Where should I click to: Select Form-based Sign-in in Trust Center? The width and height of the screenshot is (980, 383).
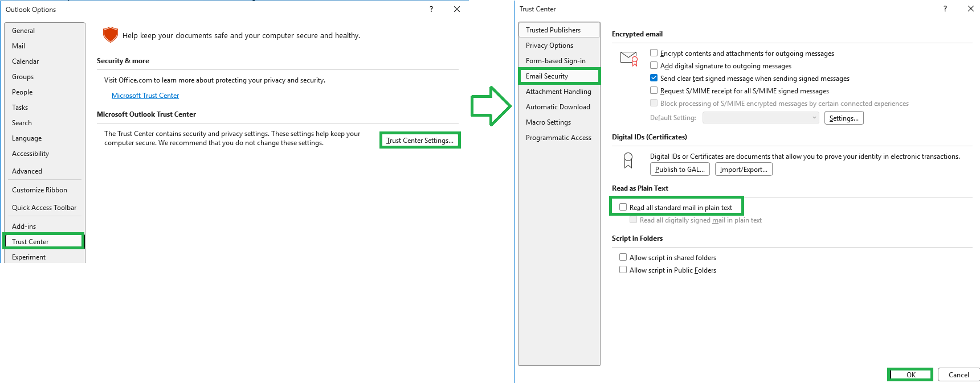coord(559,61)
